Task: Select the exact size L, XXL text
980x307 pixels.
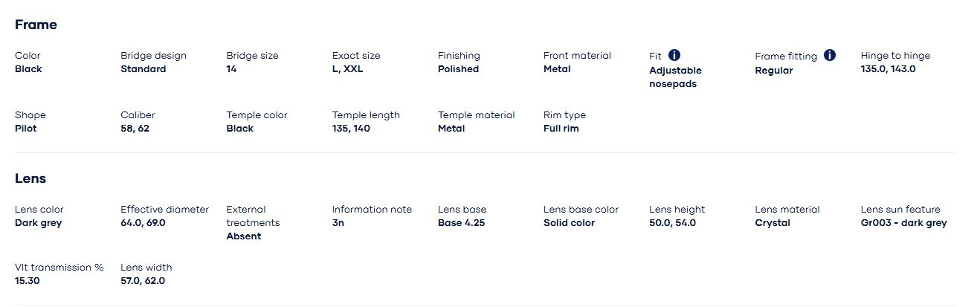Action: click(x=347, y=69)
